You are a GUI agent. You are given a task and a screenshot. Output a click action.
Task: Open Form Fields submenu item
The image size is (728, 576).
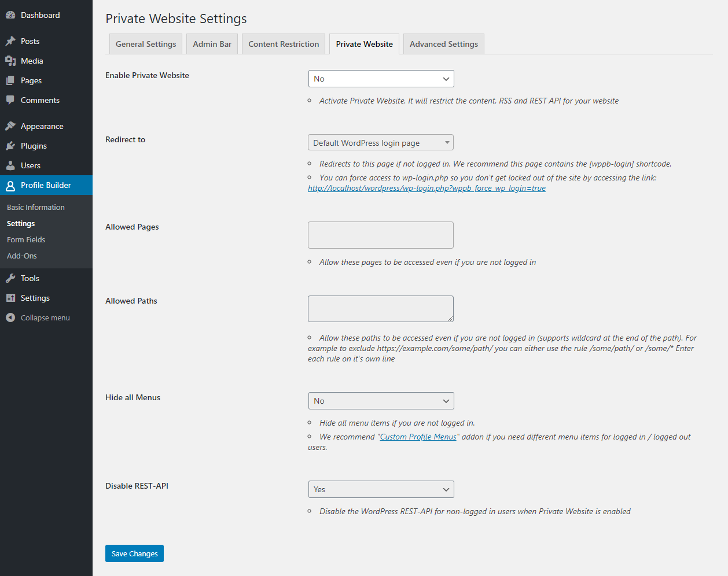pyautogui.click(x=26, y=239)
